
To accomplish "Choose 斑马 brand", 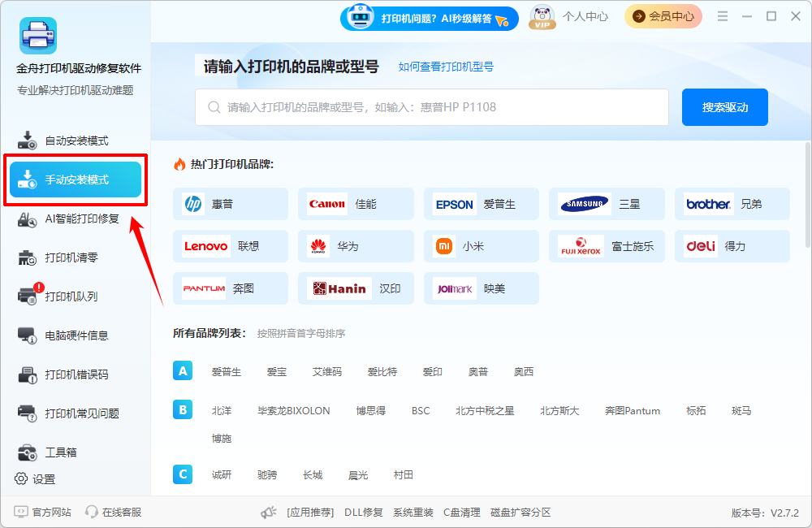I will 741,410.
